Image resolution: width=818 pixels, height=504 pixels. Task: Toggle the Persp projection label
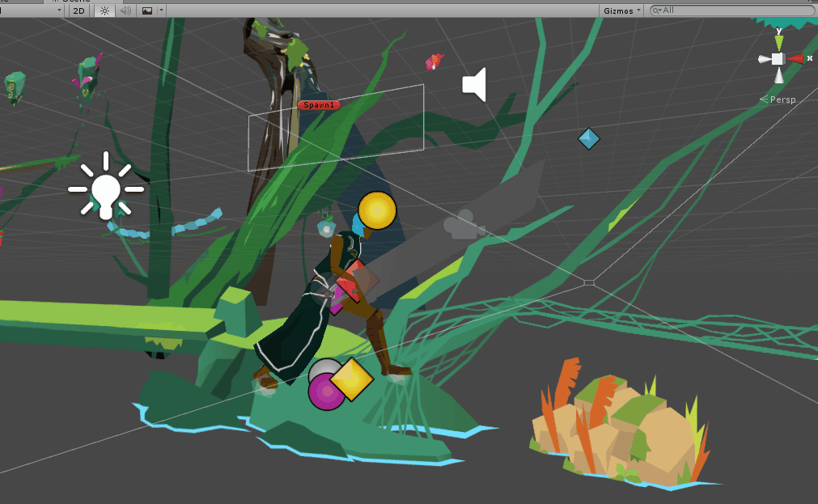click(x=778, y=100)
